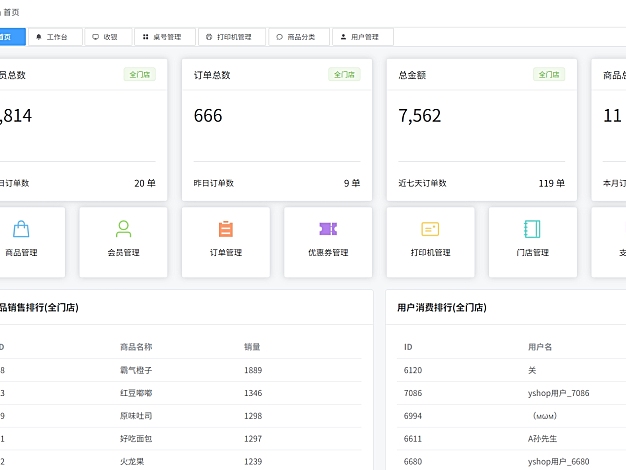Click username yshop用户_6680
Screen dimensions: 626x470
[559, 461]
